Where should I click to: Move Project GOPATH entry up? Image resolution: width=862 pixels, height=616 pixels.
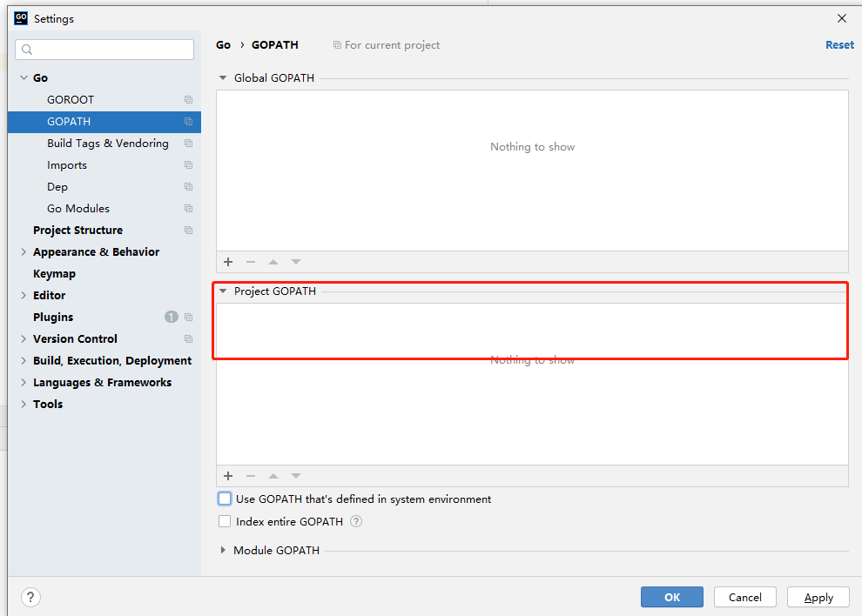pos(273,476)
